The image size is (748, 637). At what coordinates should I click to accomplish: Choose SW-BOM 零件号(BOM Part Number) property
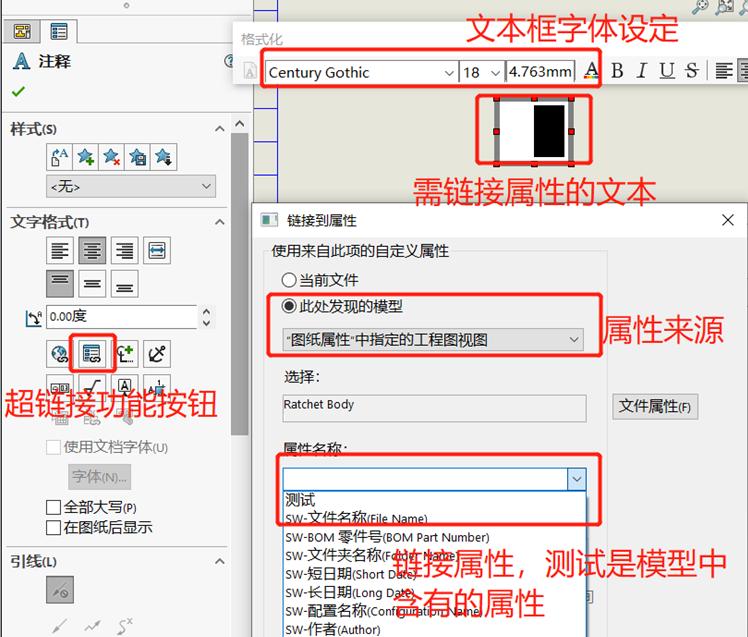point(434,537)
